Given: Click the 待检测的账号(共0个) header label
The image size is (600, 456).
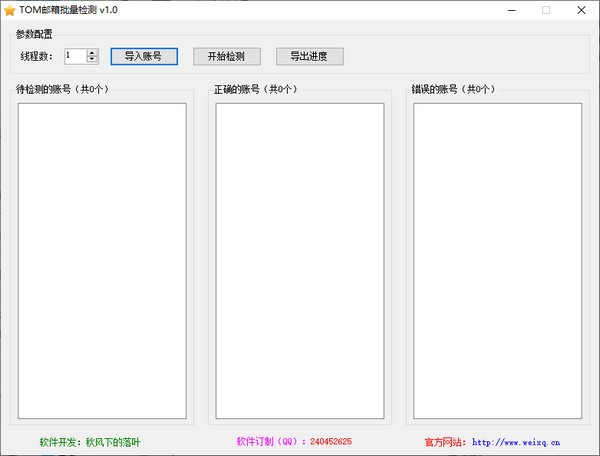Looking at the screenshot, I should pyautogui.click(x=62, y=89).
